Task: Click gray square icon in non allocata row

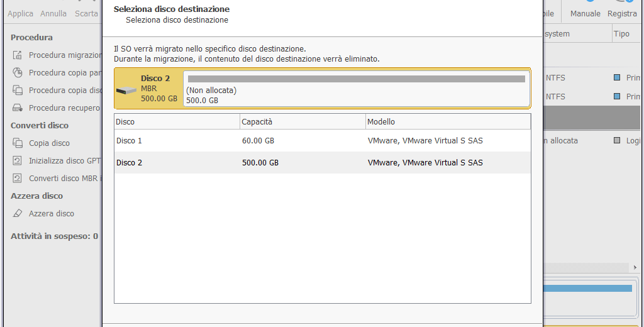Action: (x=616, y=140)
